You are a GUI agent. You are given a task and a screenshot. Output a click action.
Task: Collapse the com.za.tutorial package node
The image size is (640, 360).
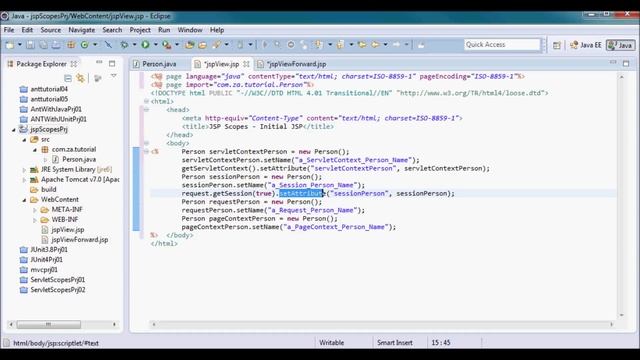point(35,150)
